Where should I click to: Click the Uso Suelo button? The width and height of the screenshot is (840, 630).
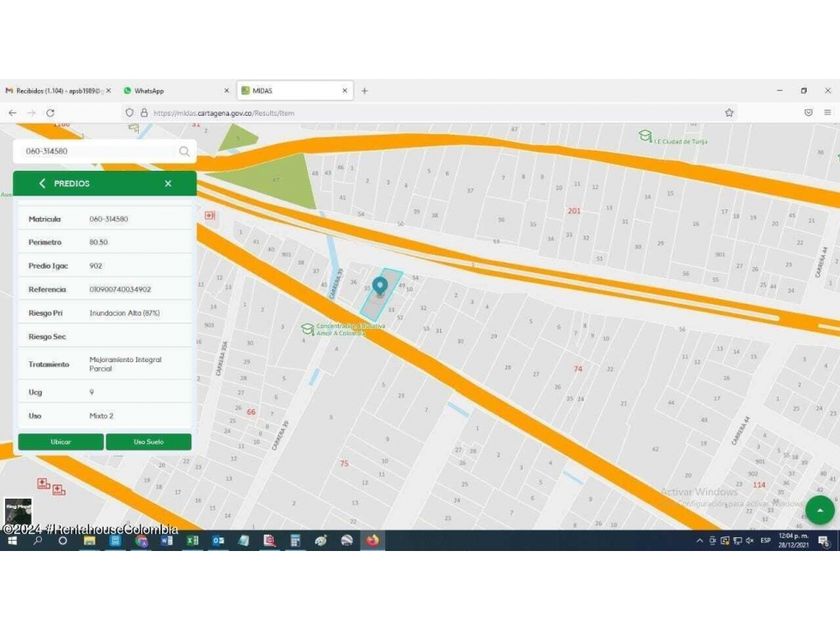coord(148,442)
